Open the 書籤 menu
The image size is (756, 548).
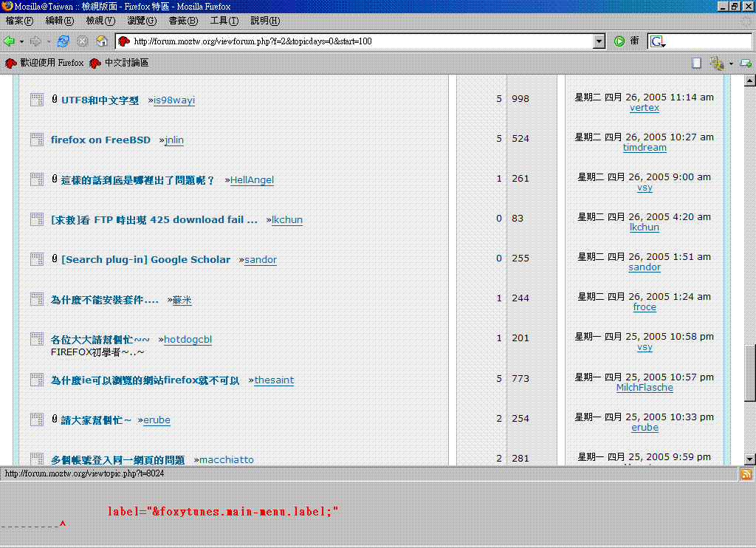coord(183,21)
